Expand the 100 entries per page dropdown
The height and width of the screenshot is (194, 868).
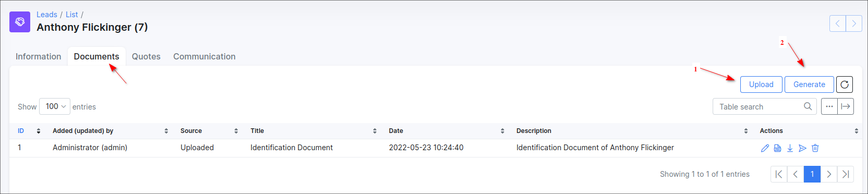pyautogui.click(x=55, y=106)
